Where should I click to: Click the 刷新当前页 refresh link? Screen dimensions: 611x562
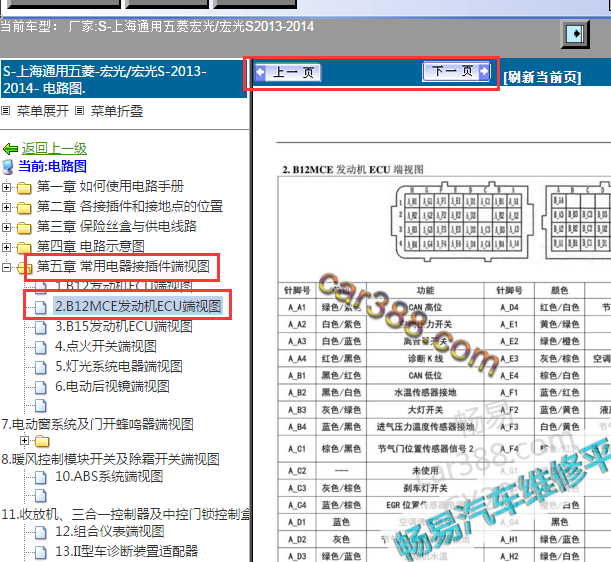tap(542, 77)
